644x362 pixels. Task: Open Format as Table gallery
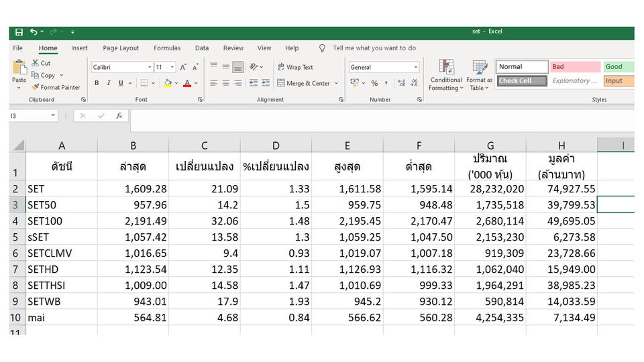pyautogui.click(x=479, y=75)
